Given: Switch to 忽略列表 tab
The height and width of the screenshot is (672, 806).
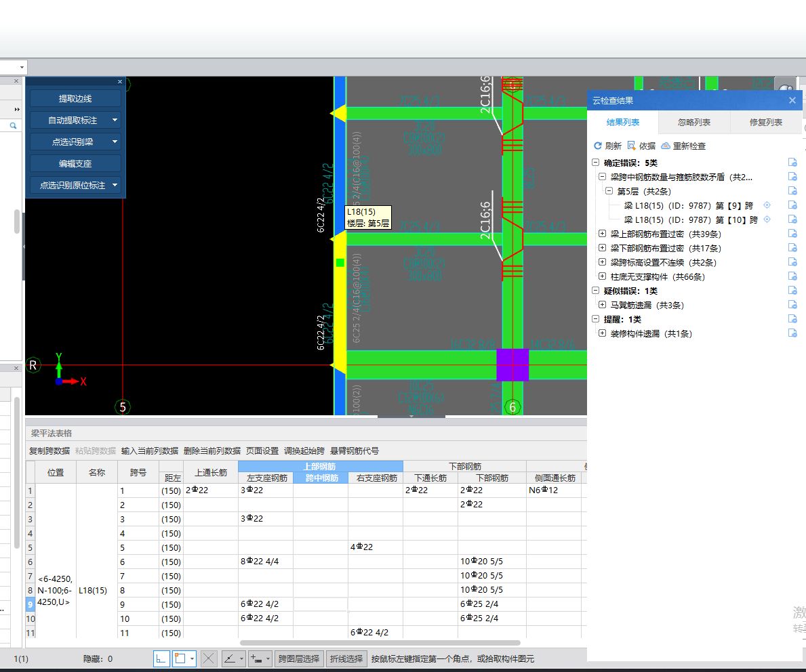Looking at the screenshot, I should (694, 123).
